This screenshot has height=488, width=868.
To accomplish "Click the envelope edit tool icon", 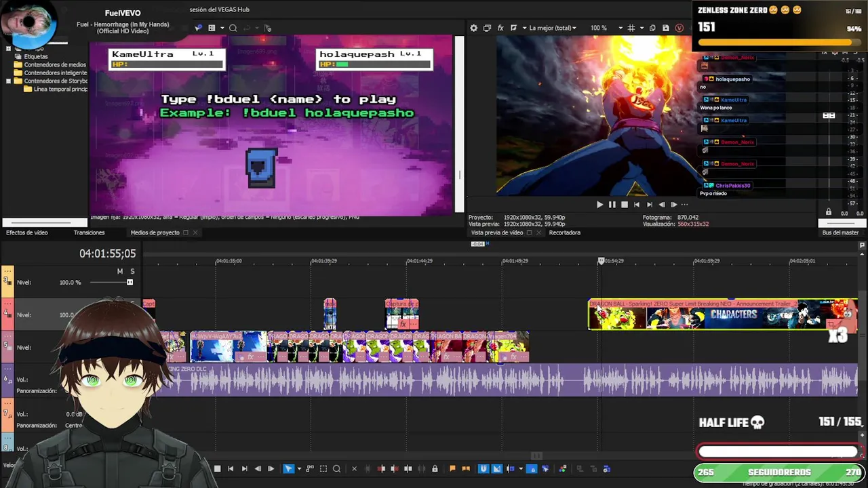I will pyautogui.click(x=310, y=468).
